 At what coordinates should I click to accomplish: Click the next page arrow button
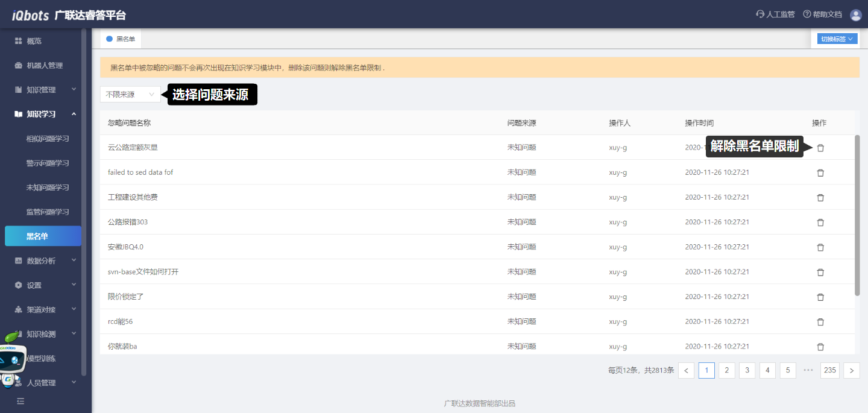tap(851, 370)
